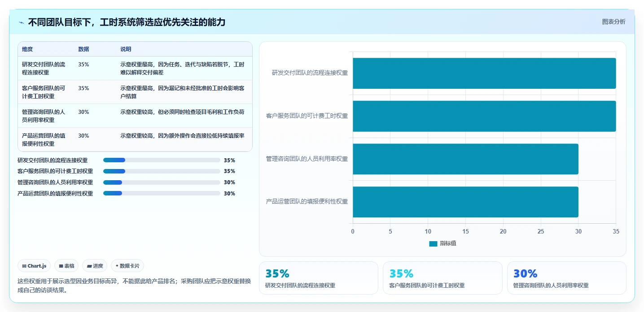Click the progress bar for 客户服务团队的可计费工时权重
The height and width of the screenshot is (312, 644).
pos(162,171)
